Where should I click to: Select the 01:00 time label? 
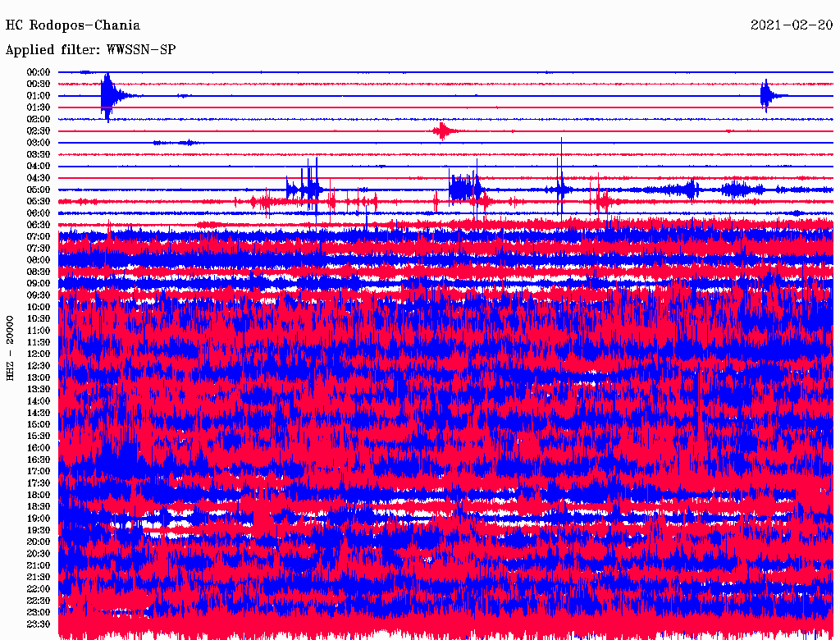click(39, 96)
